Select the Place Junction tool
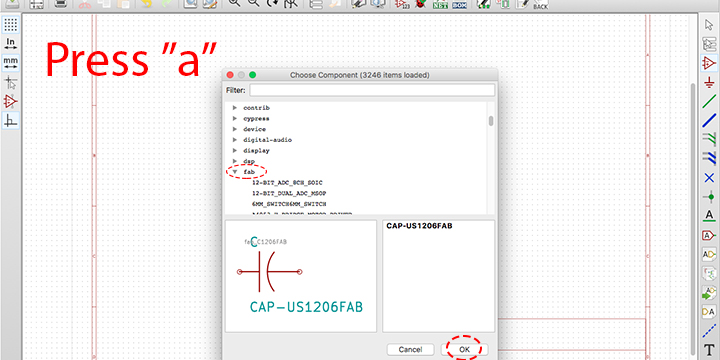The width and height of the screenshot is (720, 360). [x=709, y=197]
